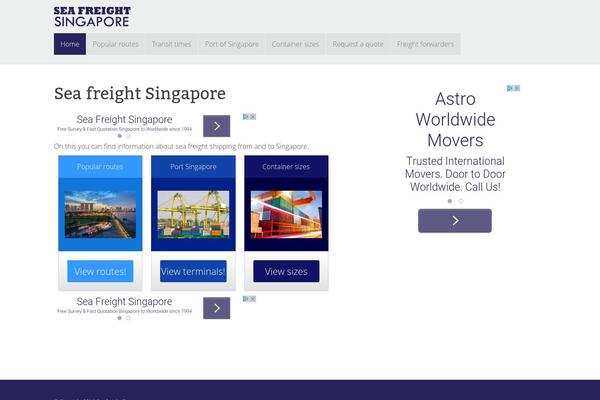Image resolution: width=600 pixels, height=400 pixels.
Task: Select Container sizes in the navigation bar
Action: click(x=295, y=44)
